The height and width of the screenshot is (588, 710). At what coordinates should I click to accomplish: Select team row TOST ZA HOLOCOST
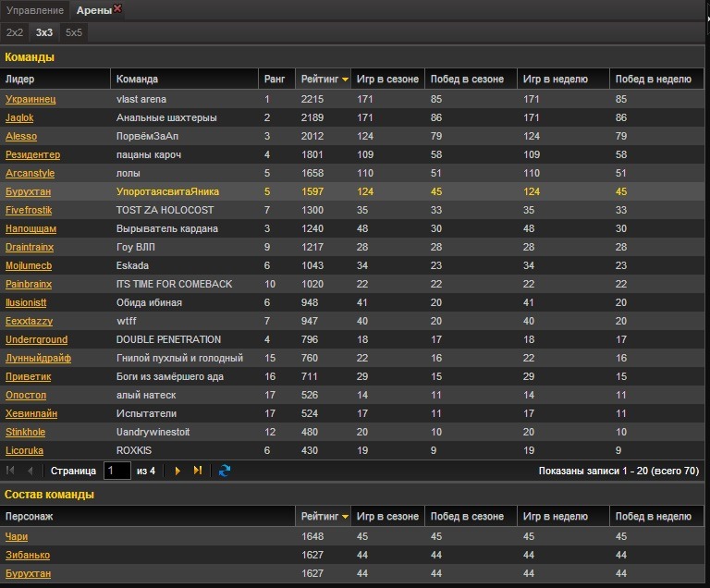352,210
